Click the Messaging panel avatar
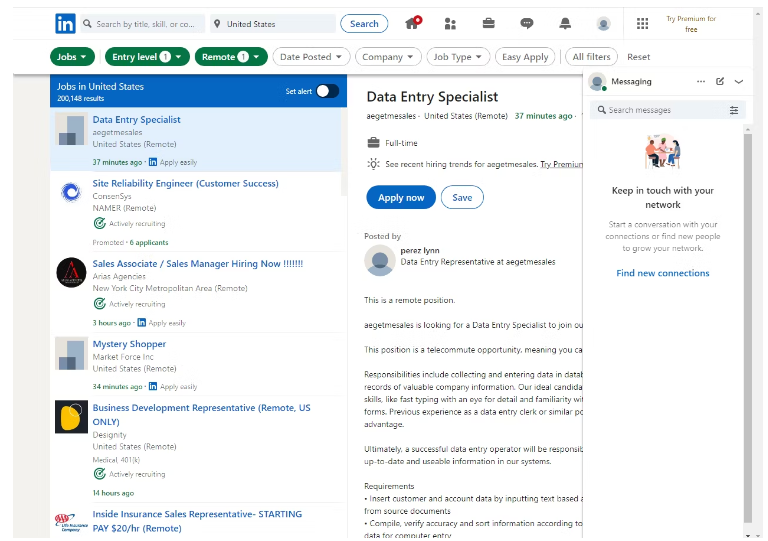The width and height of the screenshot is (768, 541). (597, 82)
